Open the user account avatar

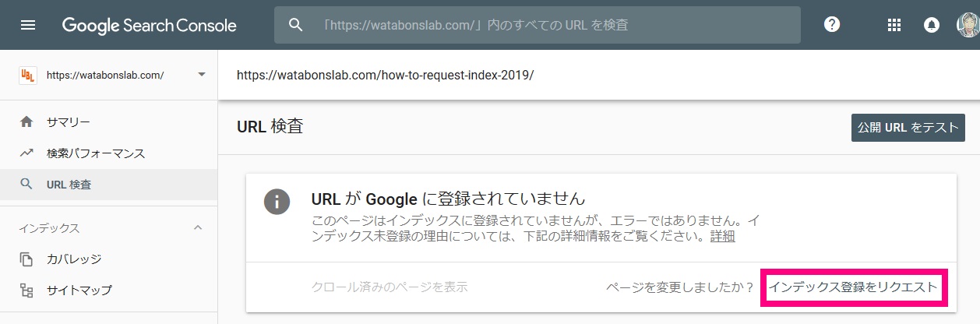[x=968, y=25]
